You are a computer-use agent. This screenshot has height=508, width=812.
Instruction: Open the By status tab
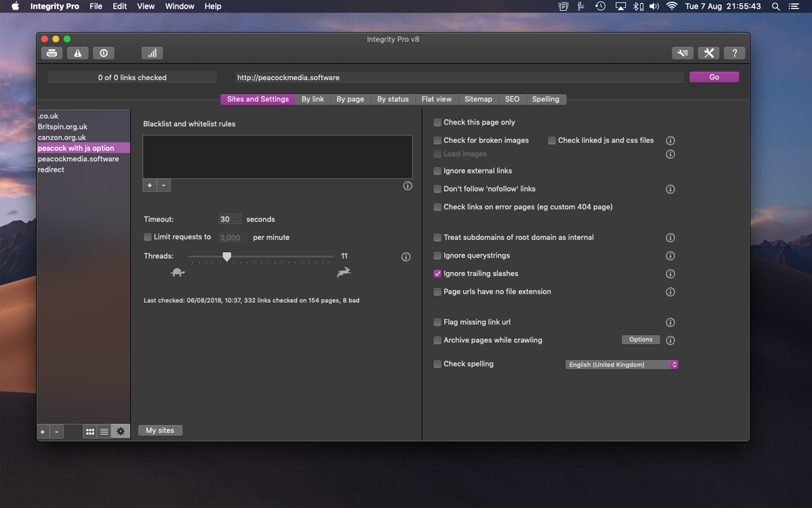pyautogui.click(x=393, y=99)
